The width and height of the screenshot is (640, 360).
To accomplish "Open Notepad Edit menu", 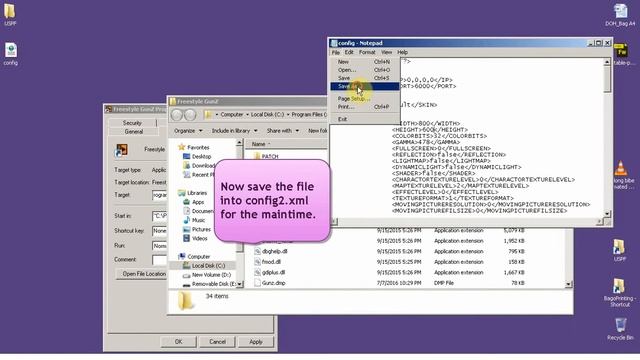I will coord(349,52).
